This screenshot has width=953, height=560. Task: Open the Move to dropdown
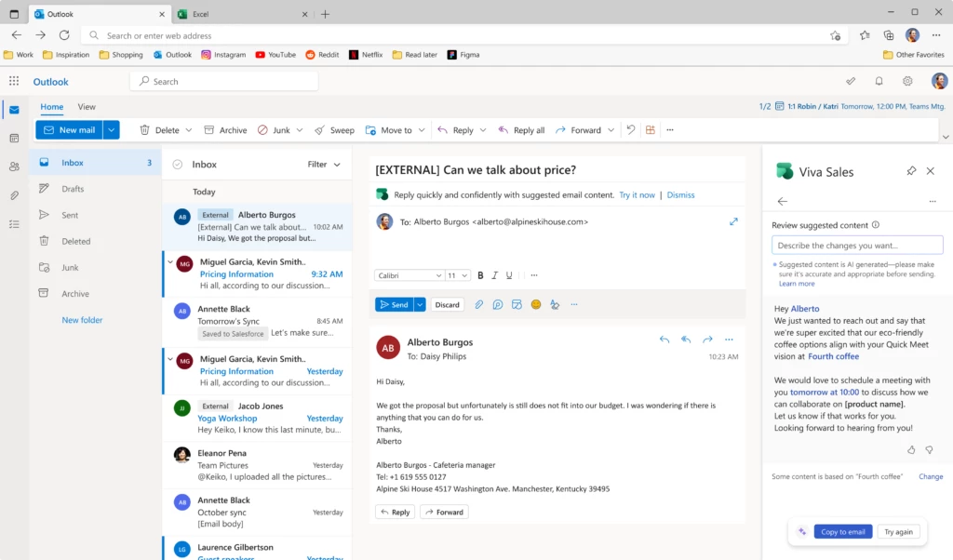[395, 129]
